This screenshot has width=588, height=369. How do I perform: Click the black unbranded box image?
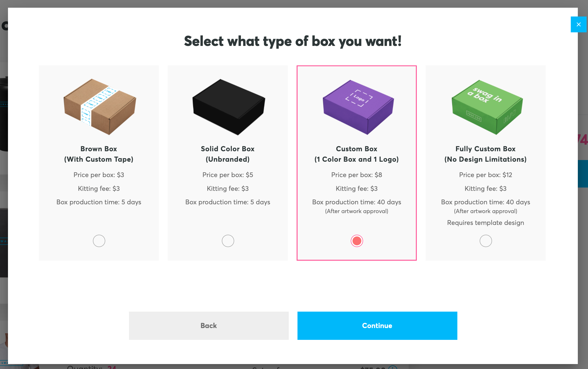pyautogui.click(x=228, y=107)
